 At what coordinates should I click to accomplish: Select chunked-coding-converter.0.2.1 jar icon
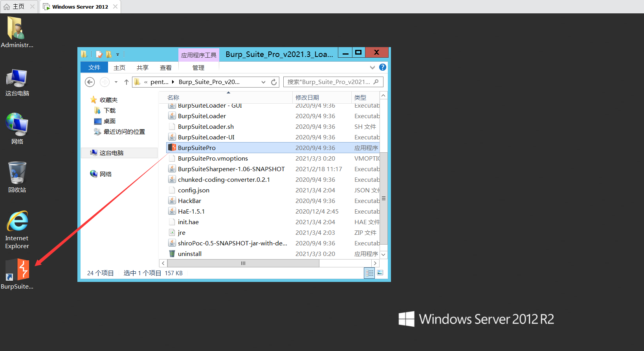(172, 179)
